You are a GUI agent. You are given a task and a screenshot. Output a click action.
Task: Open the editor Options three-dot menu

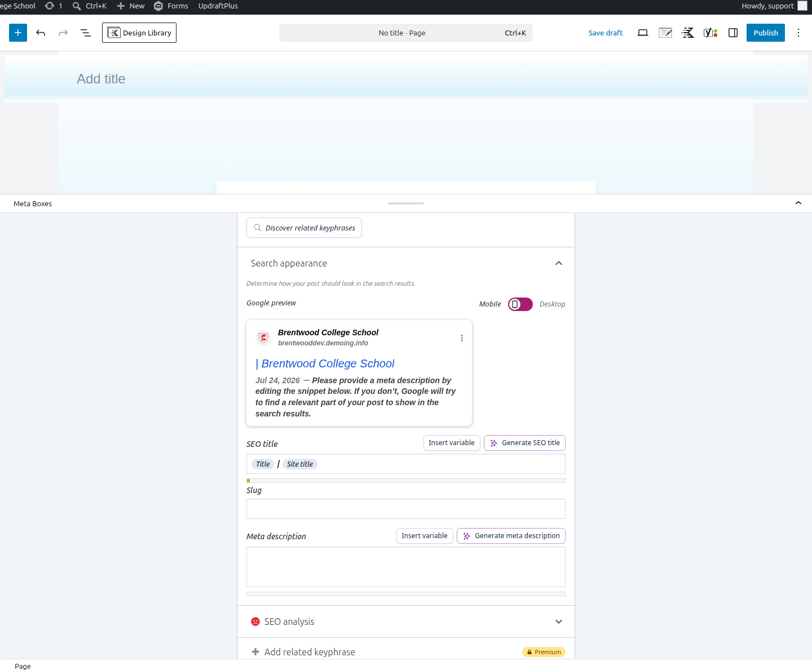[x=798, y=33]
